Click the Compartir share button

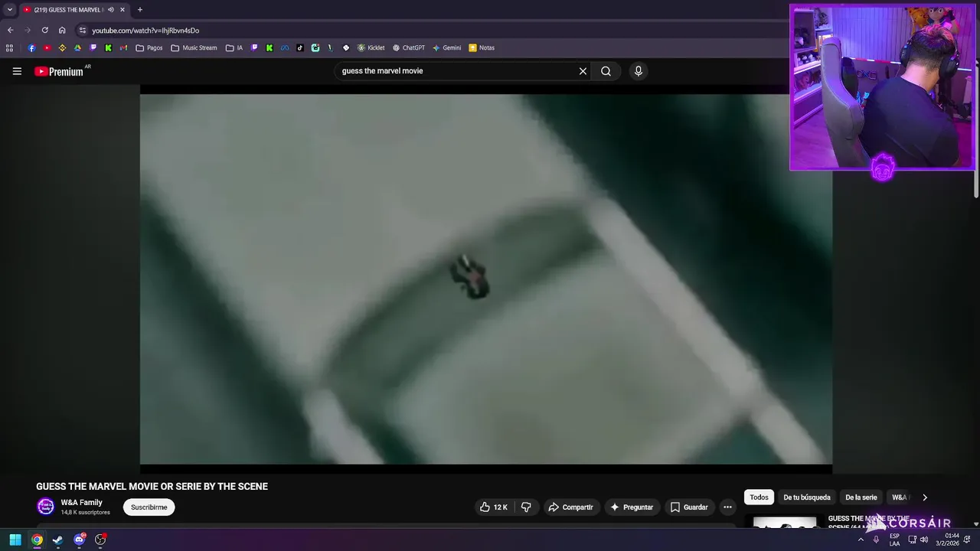570,507
